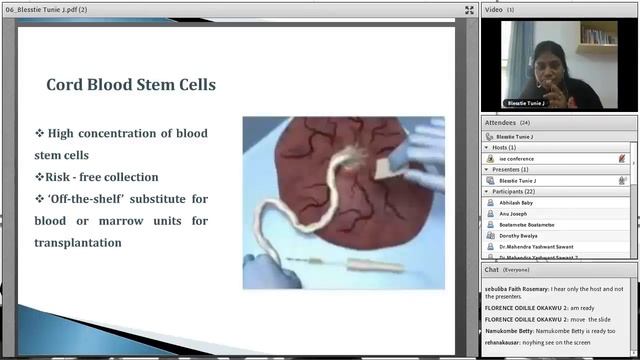The image size is (640, 360).
Task: Click the word 'transplantation' on the slide
Action: pyautogui.click(x=78, y=243)
